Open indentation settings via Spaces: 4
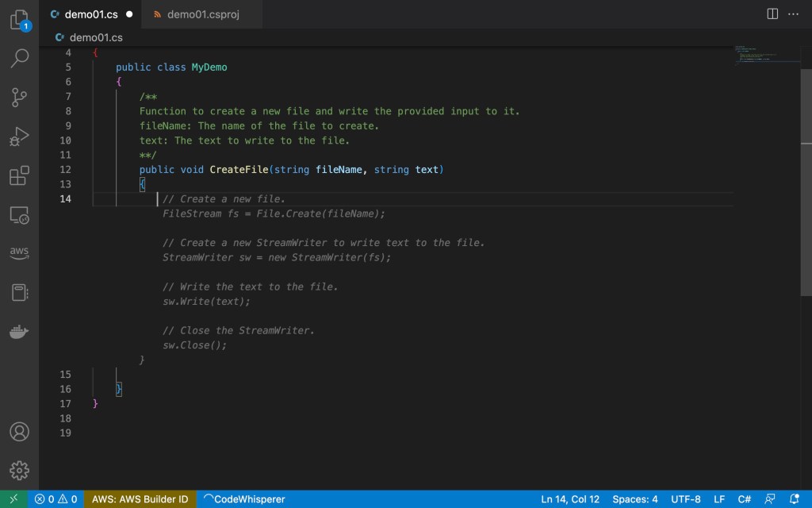Image resolution: width=812 pixels, height=508 pixels. point(634,499)
